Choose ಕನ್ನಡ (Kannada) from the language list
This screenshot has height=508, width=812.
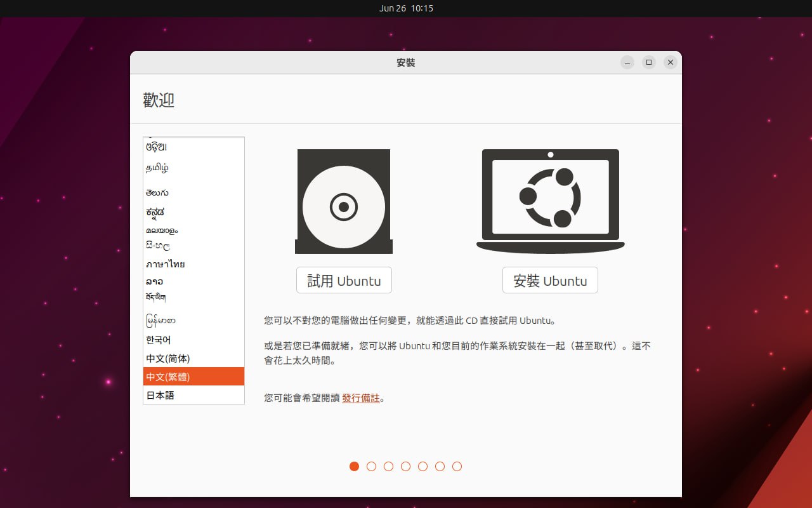(193, 211)
